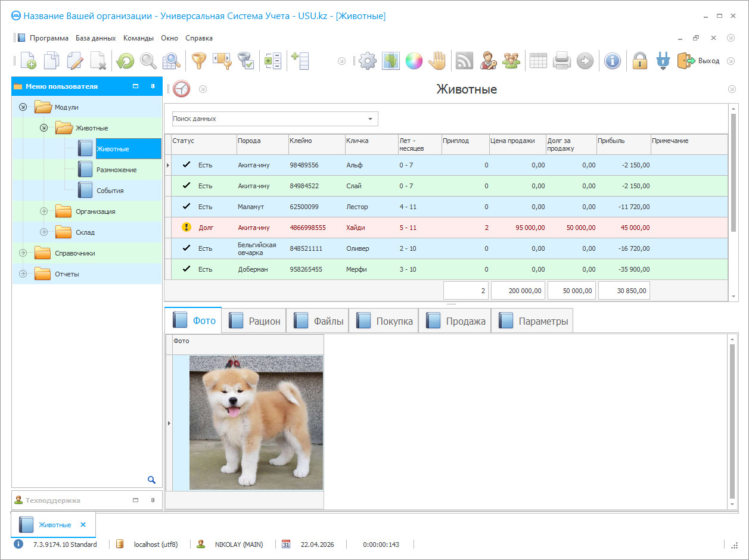This screenshot has width=749, height=560.
Task: Select the row with nickname Хайди
Action: click(355, 228)
